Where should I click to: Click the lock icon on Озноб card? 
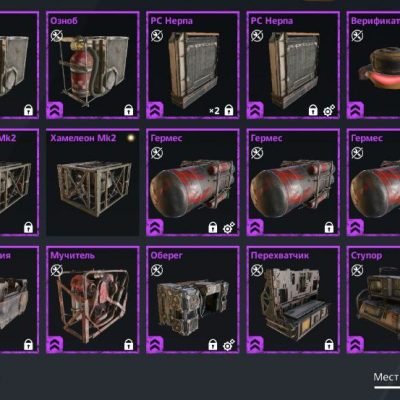coord(129,110)
